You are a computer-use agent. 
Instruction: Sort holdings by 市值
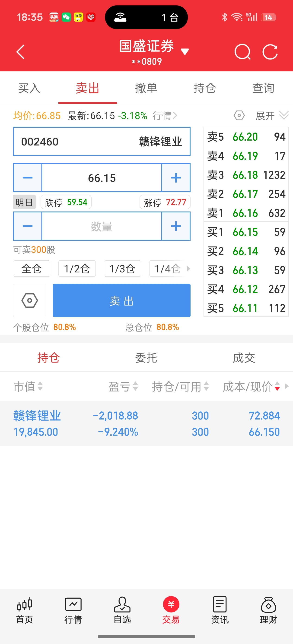(x=28, y=386)
